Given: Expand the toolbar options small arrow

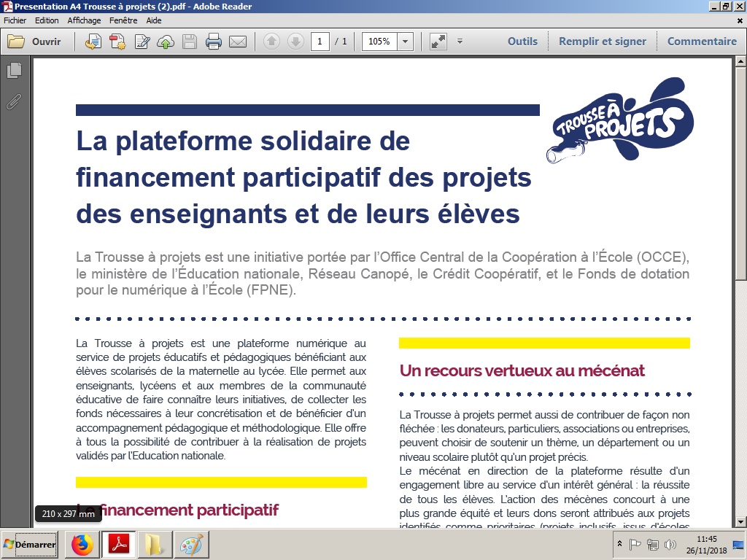Looking at the screenshot, I should point(460,42).
